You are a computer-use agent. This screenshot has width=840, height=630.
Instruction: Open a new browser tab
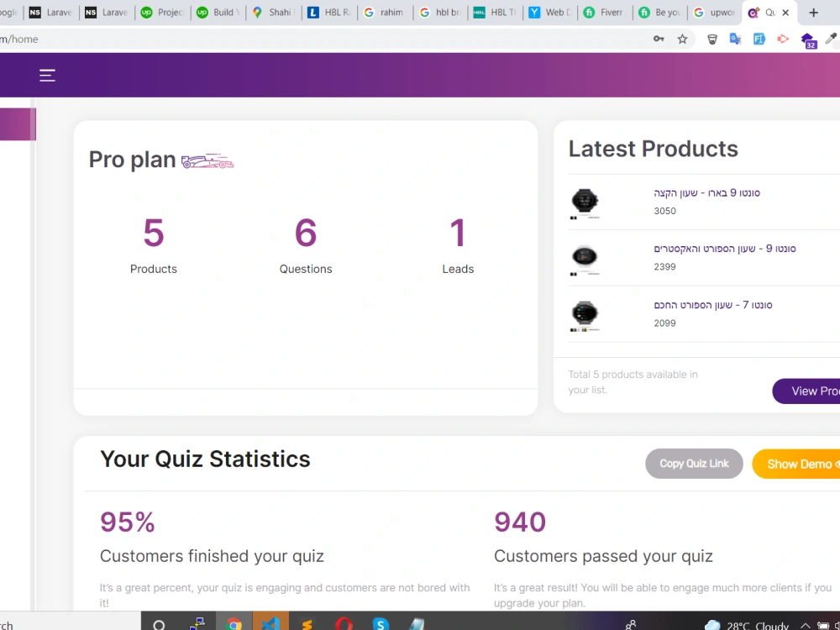pos(813,13)
